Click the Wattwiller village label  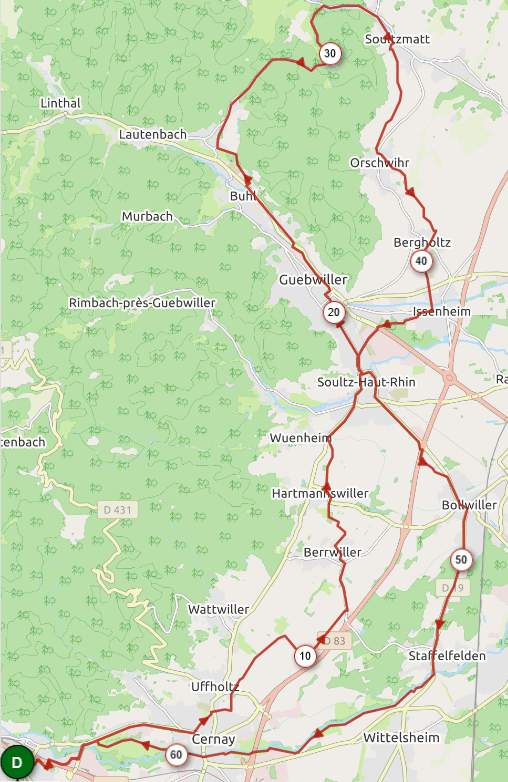point(218,609)
